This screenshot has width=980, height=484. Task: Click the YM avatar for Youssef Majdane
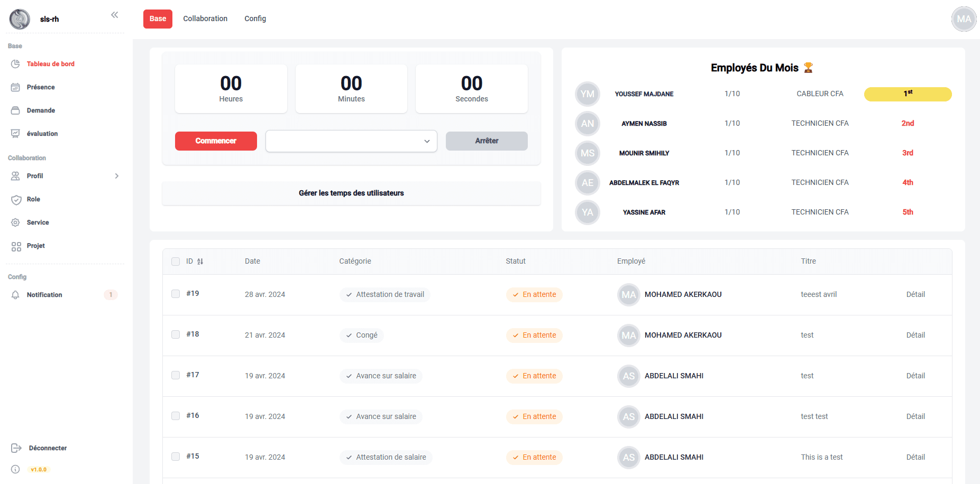coord(587,94)
